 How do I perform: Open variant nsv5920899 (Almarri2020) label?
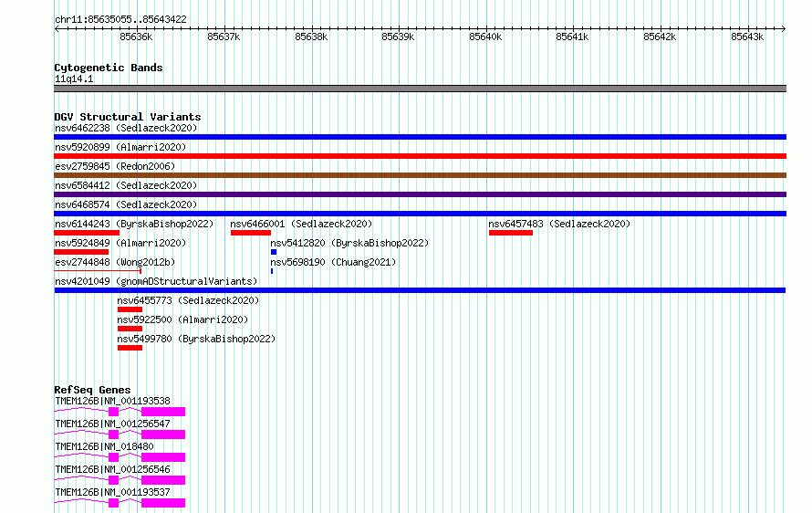120,147
